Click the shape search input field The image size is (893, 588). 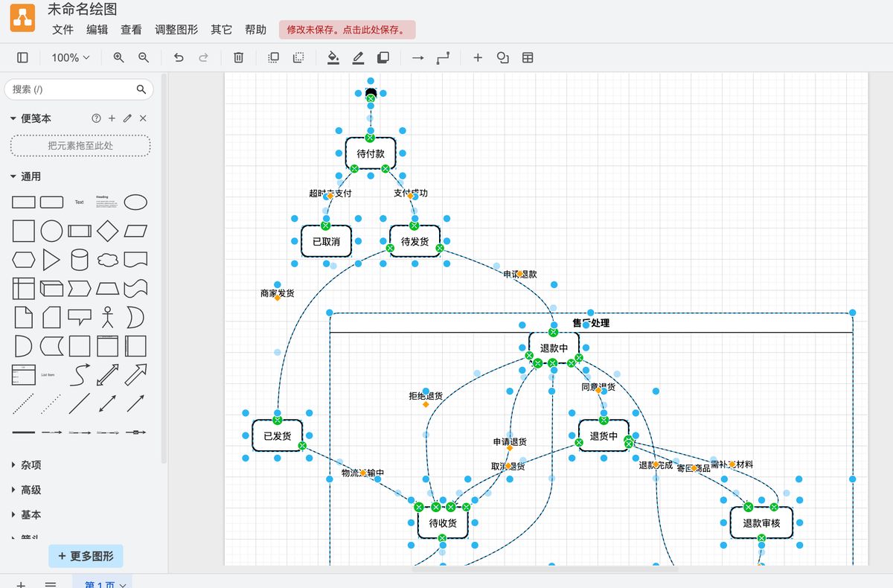pyautogui.click(x=71, y=89)
